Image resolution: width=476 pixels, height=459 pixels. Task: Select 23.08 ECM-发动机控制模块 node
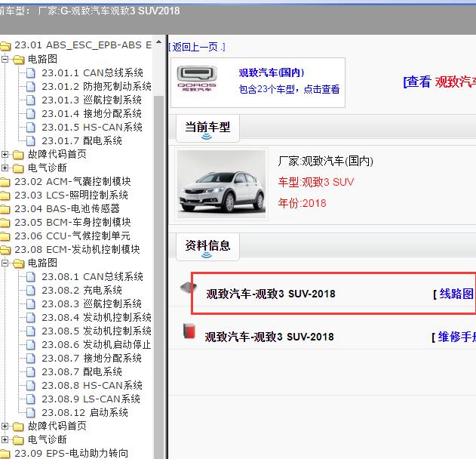[x=77, y=249]
